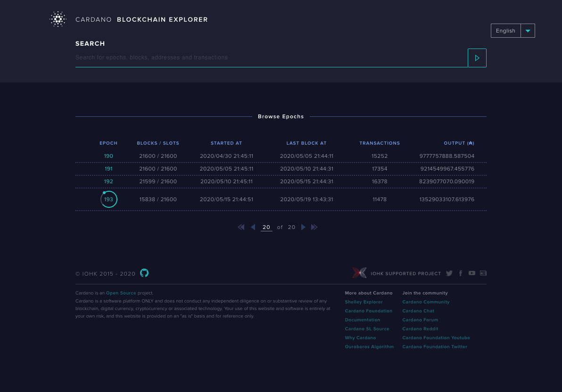Open the English language dropdown

[x=513, y=31]
